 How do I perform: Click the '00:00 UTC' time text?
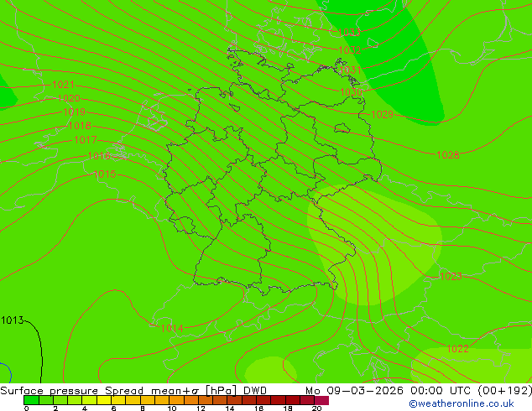point(441,391)
